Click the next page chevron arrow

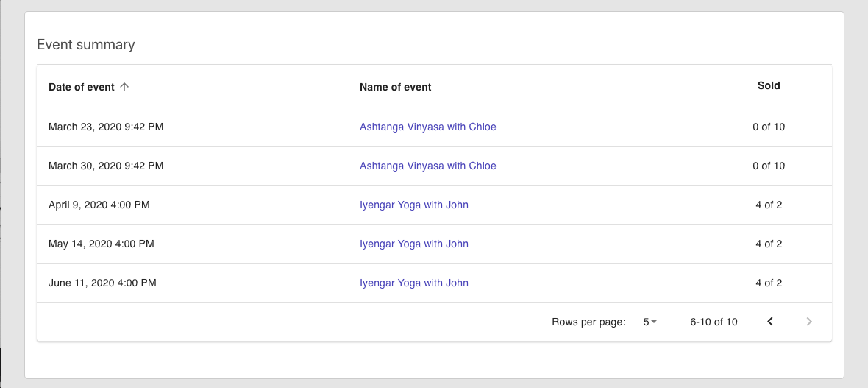point(809,322)
